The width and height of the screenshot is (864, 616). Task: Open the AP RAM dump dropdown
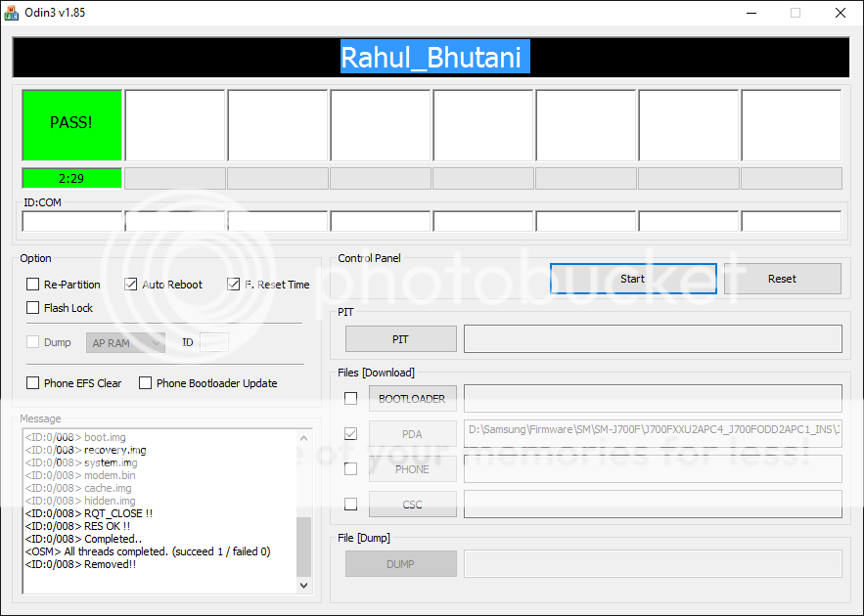point(125,343)
